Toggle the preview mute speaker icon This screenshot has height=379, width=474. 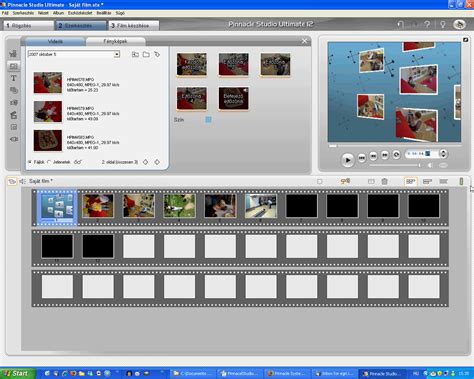(430, 165)
